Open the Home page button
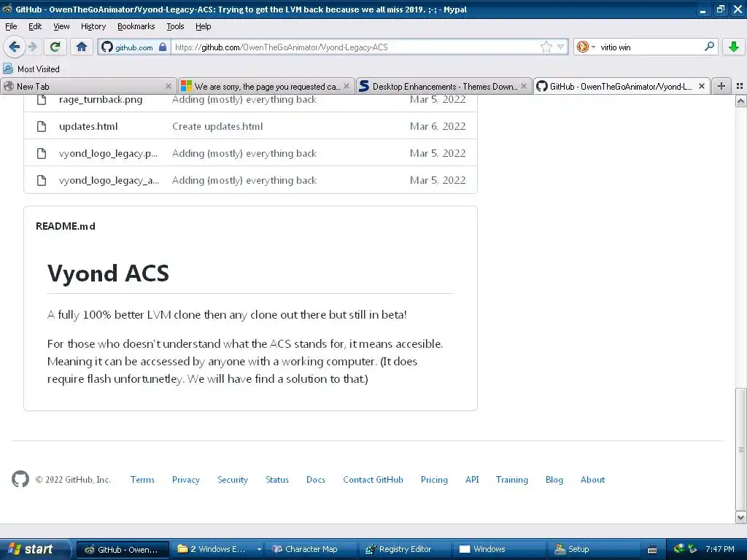This screenshot has height=560, width=747. (x=82, y=47)
